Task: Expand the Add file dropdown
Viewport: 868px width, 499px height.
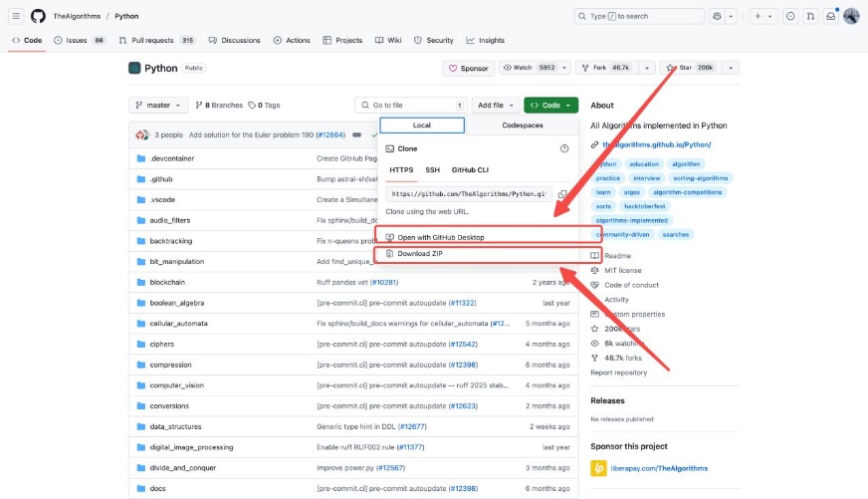Action: click(x=496, y=105)
